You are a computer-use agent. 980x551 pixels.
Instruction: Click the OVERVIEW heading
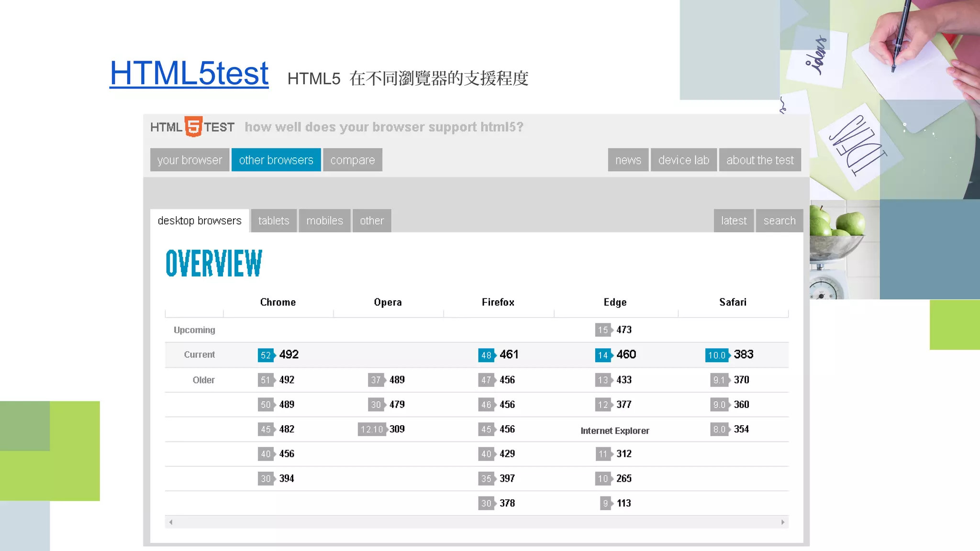coord(214,263)
